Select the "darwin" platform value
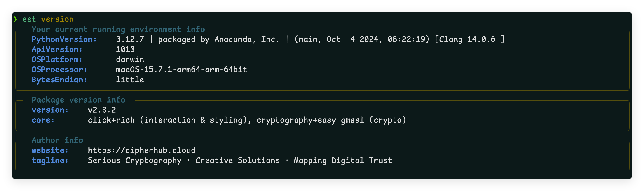Image resolution: width=644 pixels, height=191 pixels. click(x=130, y=59)
